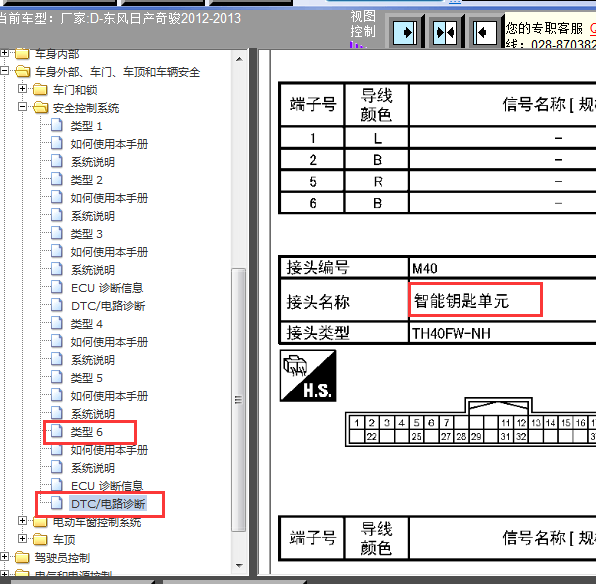Image resolution: width=596 pixels, height=584 pixels.
Task: Click pin 14 in the connector diagram
Action: point(551,422)
